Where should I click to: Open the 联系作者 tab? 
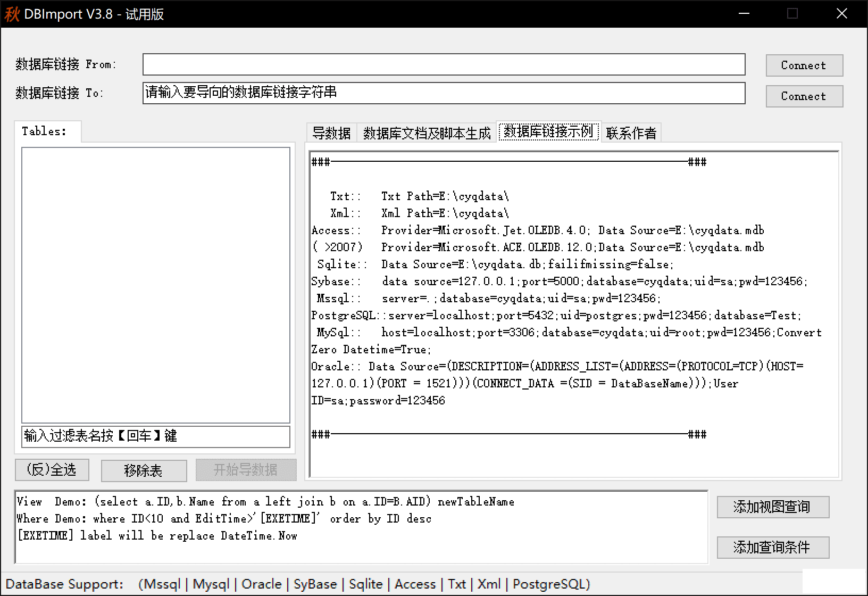click(x=631, y=133)
